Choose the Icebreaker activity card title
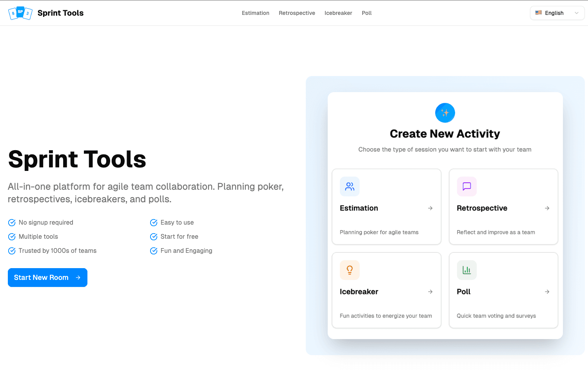588x392 pixels. click(x=359, y=292)
